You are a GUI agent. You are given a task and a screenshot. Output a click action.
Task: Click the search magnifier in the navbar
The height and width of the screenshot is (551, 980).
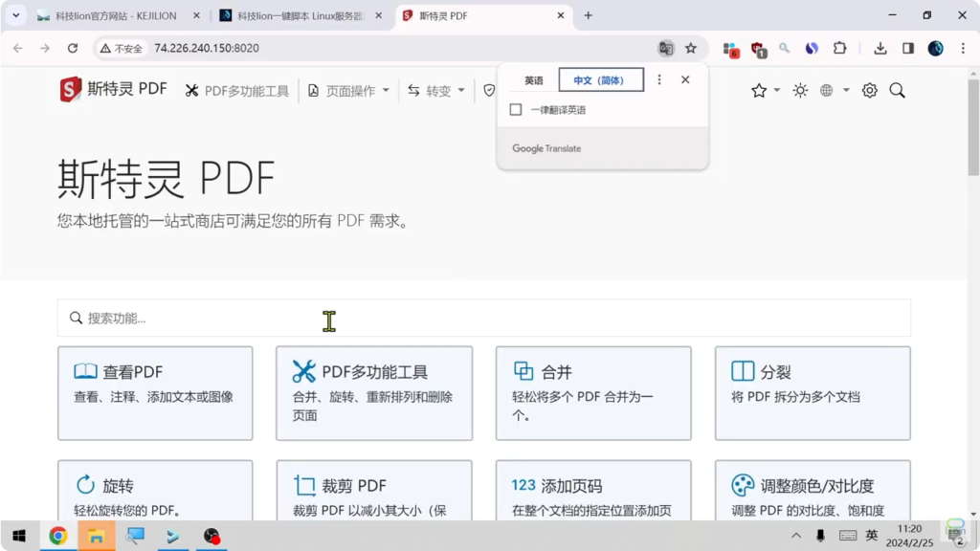coord(897,90)
